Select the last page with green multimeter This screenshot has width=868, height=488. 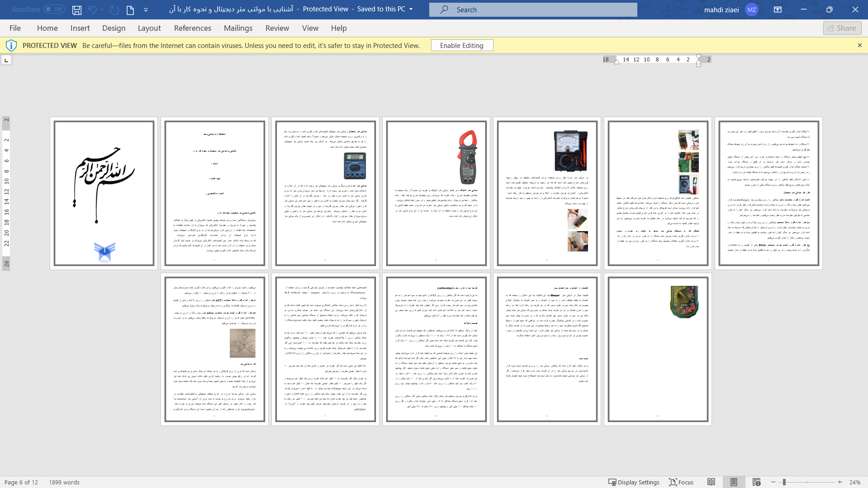coord(658,349)
